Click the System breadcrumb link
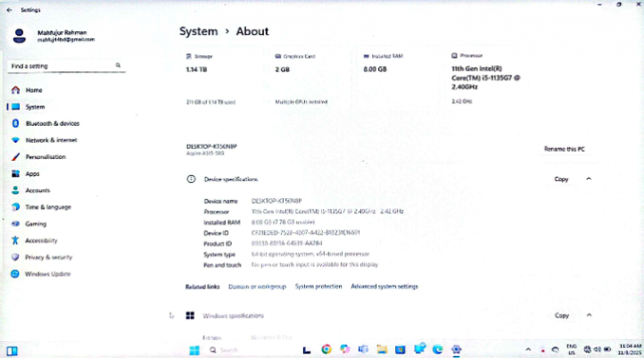This screenshot has width=644, height=358. (198, 31)
